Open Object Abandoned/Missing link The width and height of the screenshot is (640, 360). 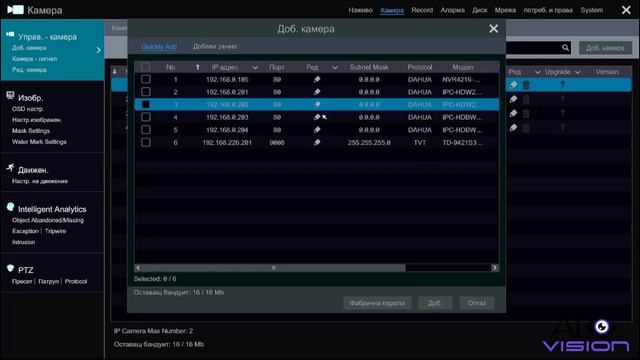coord(48,220)
